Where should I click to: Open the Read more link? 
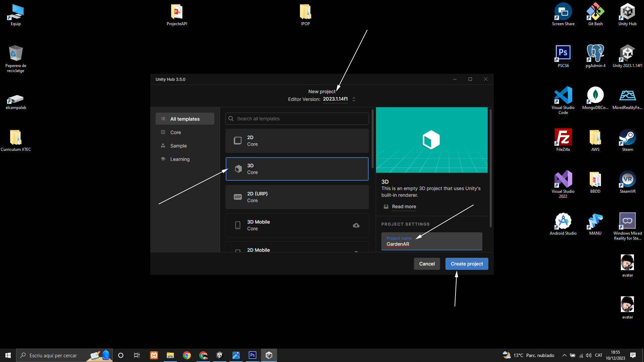404,206
